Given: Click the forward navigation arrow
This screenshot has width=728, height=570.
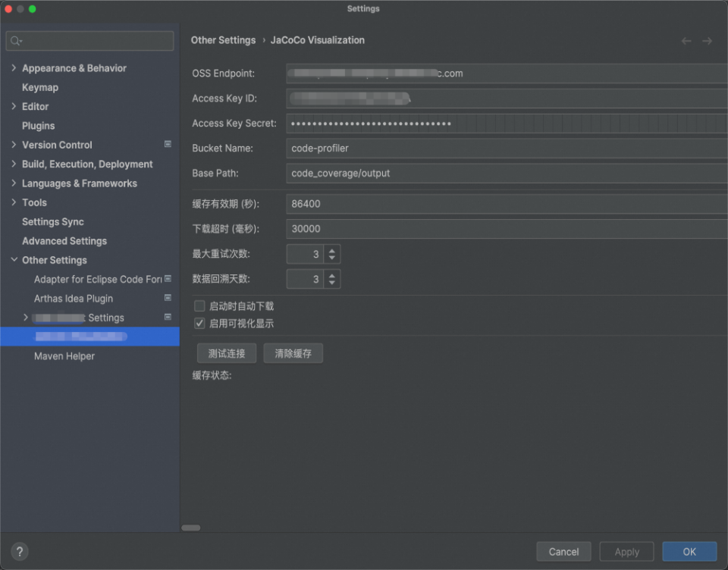Looking at the screenshot, I should tap(707, 42).
